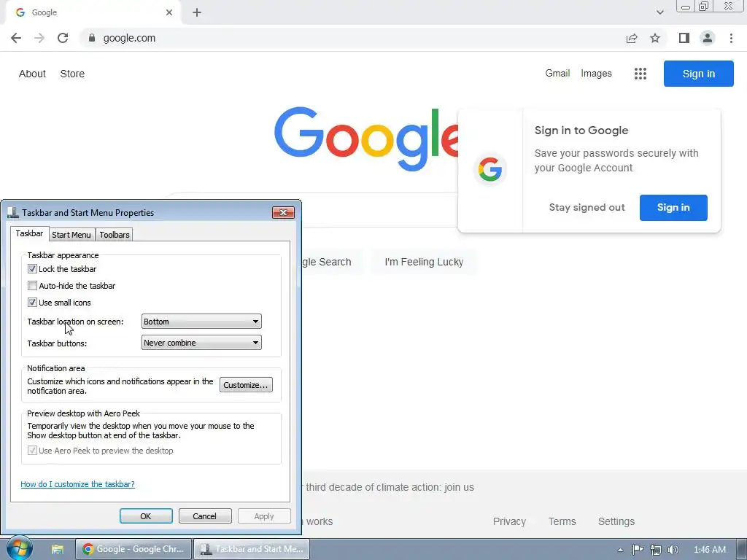This screenshot has width=747, height=560.
Task: Click the Google logo image
Action: coord(366,138)
